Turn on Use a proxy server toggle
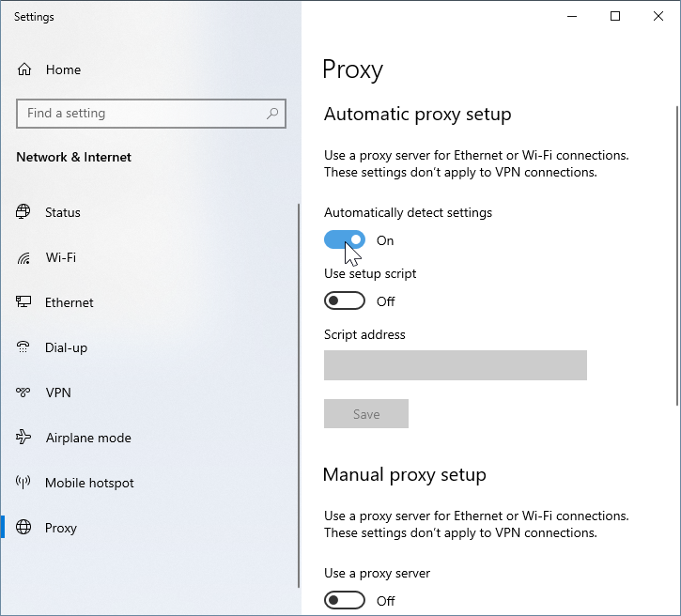The width and height of the screenshot is (681, 616). [345, 600]
